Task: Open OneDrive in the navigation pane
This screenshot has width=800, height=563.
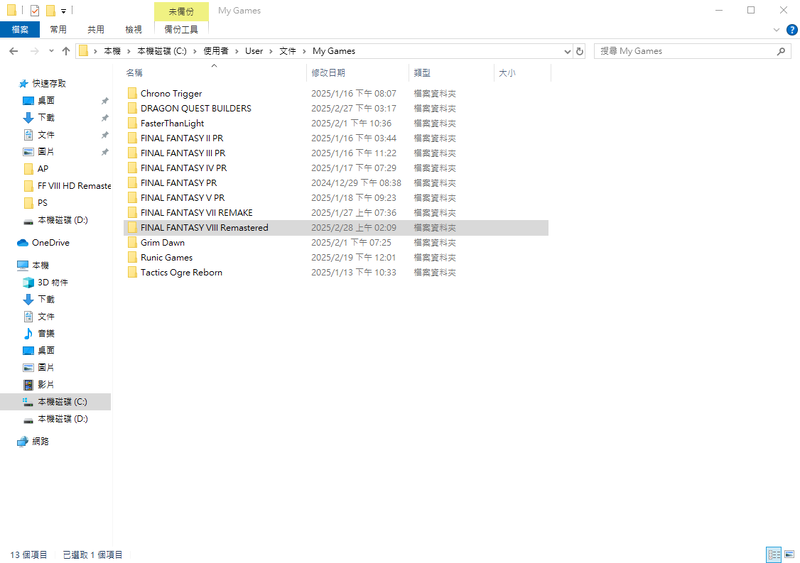Action: click(x=51, y=242)
